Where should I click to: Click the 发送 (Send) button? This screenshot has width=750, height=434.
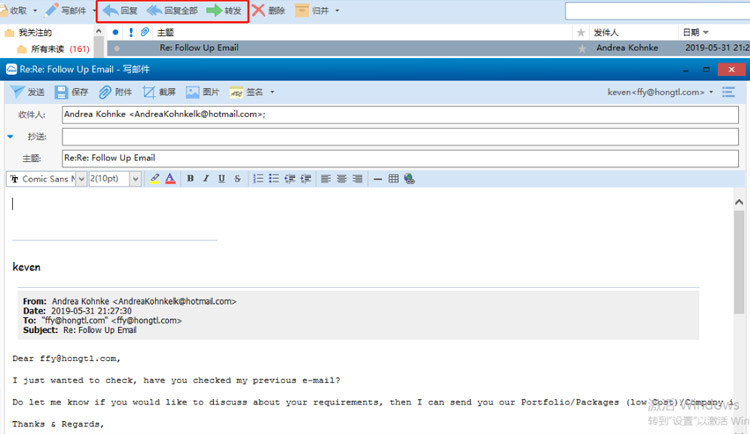pos(28,92)
